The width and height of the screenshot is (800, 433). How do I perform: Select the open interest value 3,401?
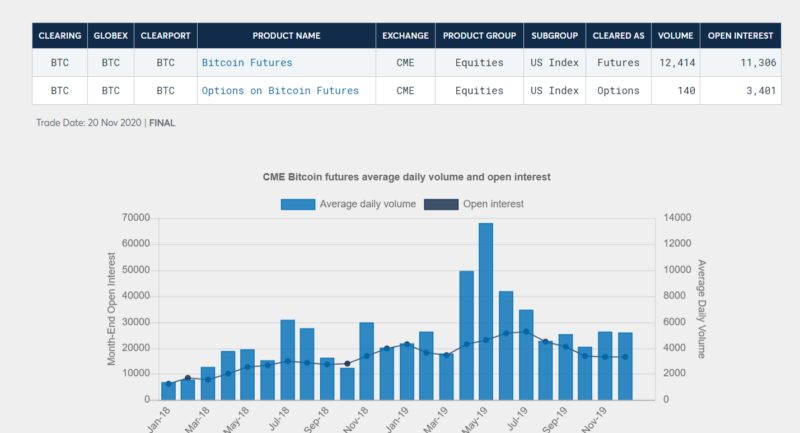[761, 91]
